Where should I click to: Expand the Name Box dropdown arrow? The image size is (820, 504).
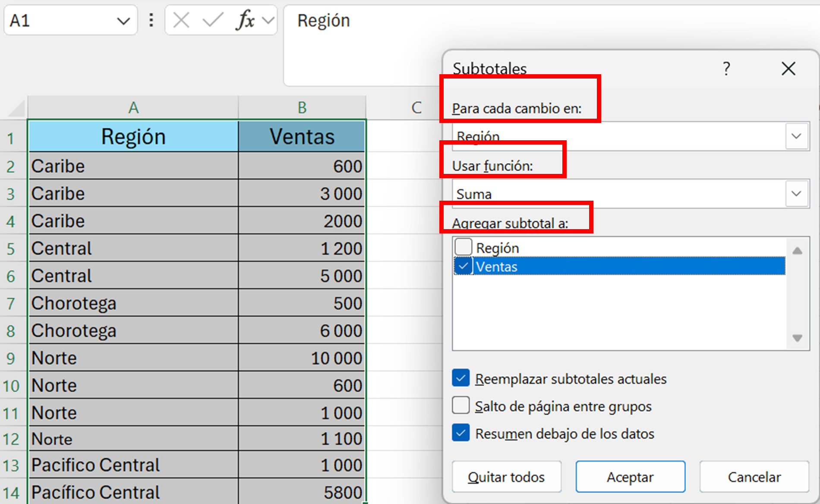tap(123, 21)
